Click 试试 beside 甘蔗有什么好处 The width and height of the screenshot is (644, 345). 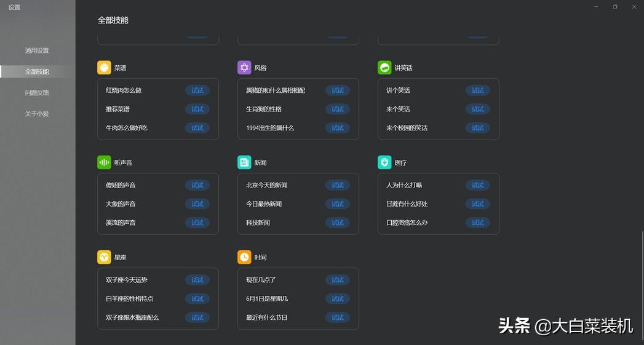tap(478, 204)
